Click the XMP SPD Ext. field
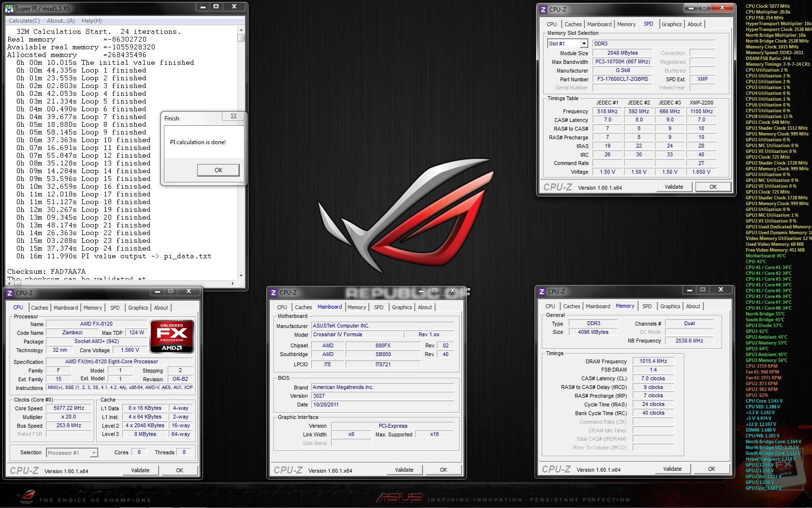The height and width of the screenshot is (508, 812). 702,79
